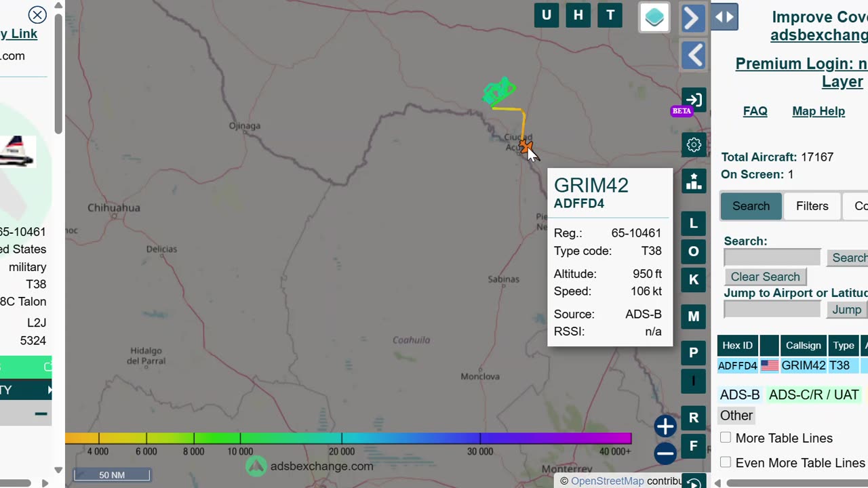Click Jump to Airport input field

[x=772, y=310]
